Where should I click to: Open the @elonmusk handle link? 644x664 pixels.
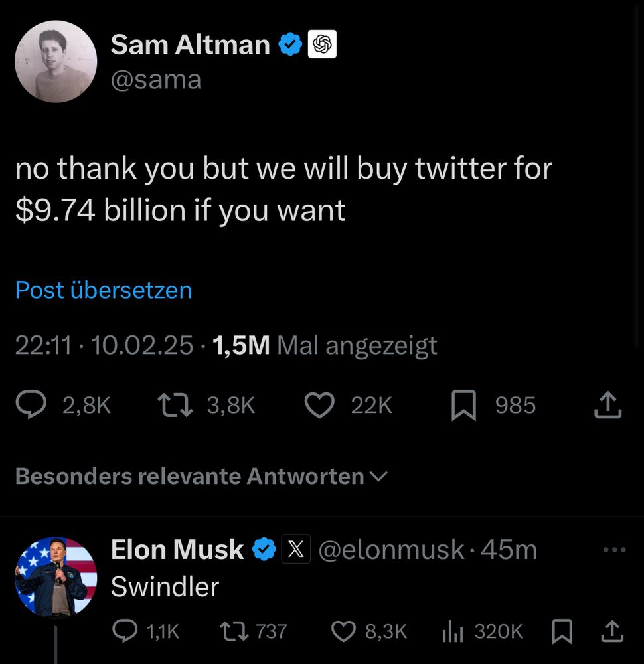(392, 550)
